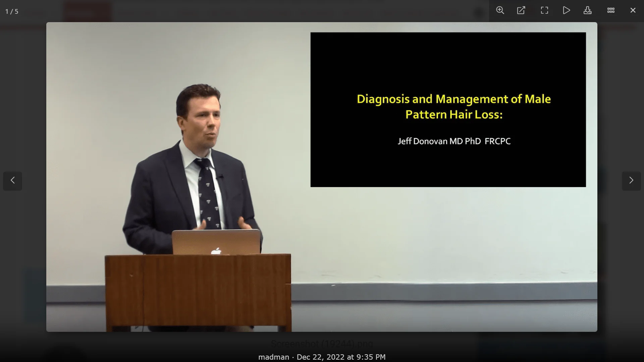
Task: Click the yellow slide title text
Action: (453, 107)
